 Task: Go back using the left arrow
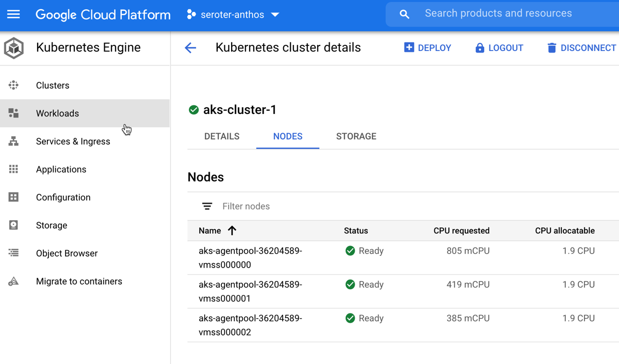pos(190,48)
